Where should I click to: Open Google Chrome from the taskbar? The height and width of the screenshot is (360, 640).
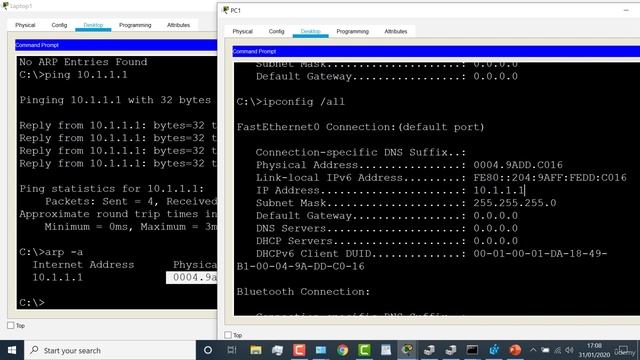tap(342, 350)
